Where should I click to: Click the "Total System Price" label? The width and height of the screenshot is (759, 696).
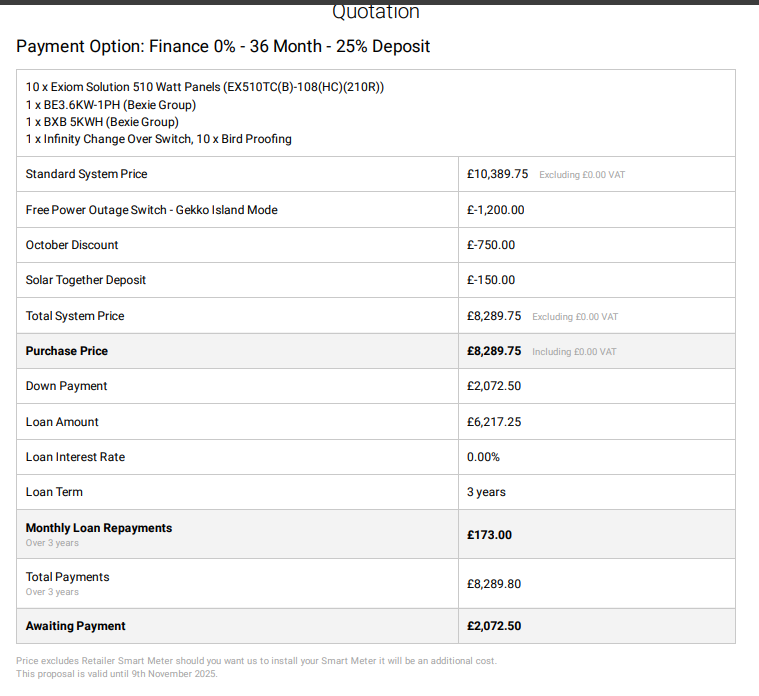[x=75, y=316]
